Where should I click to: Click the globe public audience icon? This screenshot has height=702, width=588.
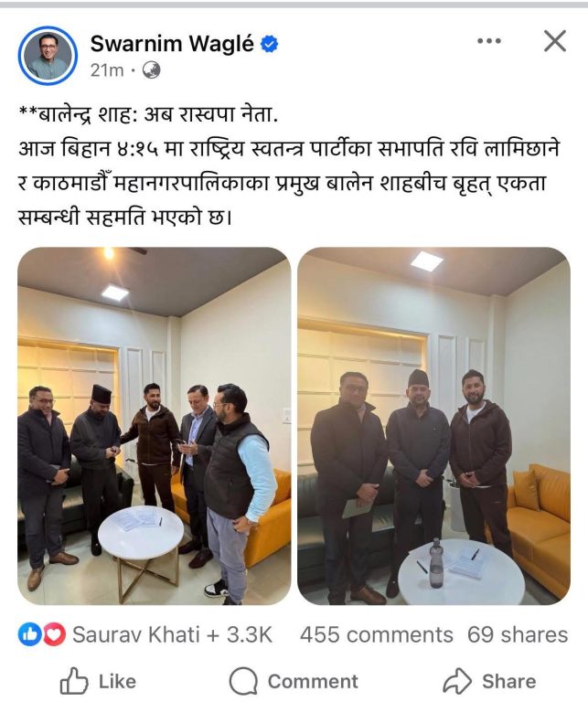pyautogui.click(x=152, y=70)
